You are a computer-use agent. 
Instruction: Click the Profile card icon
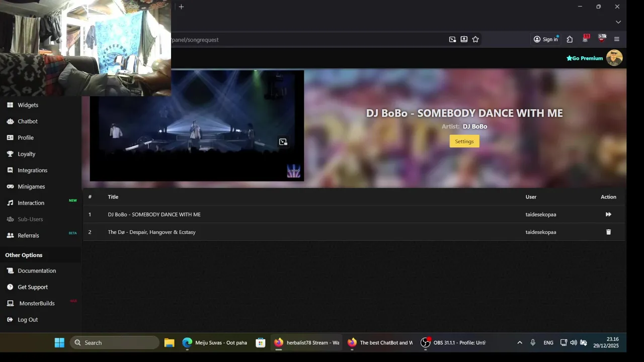coord(10,138)
